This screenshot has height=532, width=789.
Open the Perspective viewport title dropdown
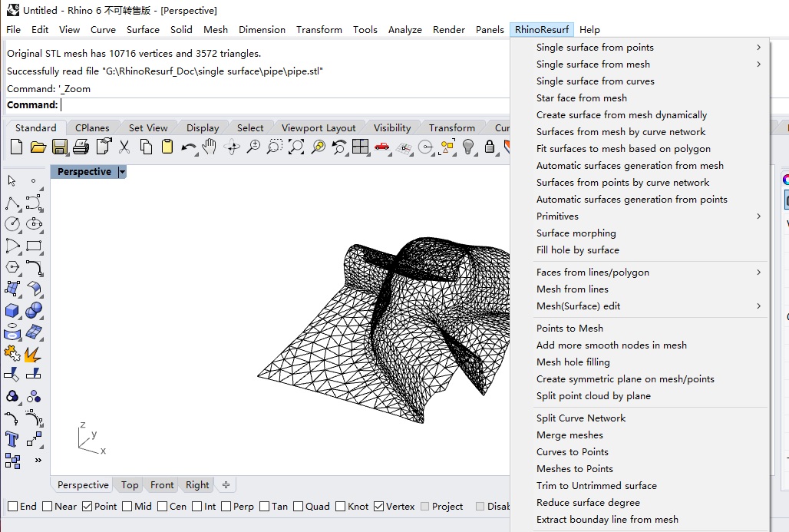click(122, 172)
